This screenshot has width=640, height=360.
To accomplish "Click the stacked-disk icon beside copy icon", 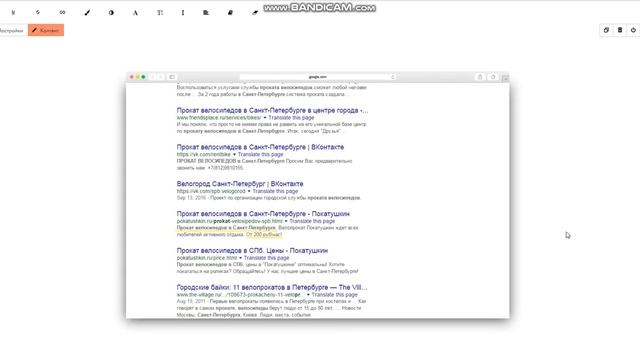I will pos(620,30).
